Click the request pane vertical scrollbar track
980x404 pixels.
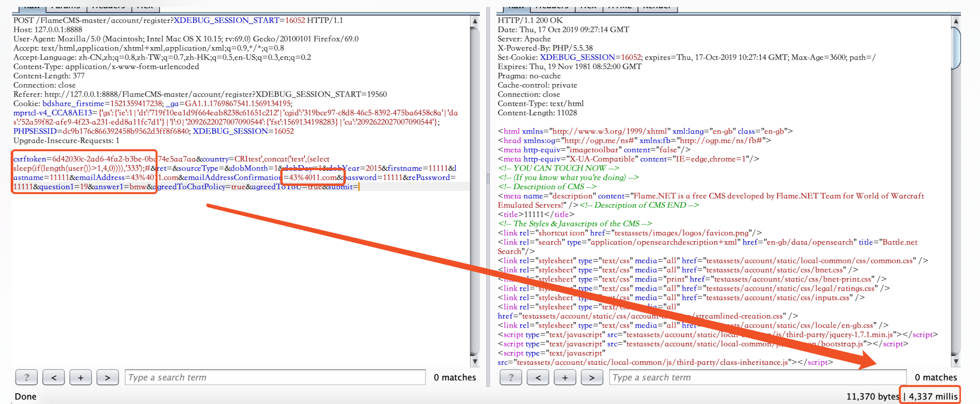point(475,191)
